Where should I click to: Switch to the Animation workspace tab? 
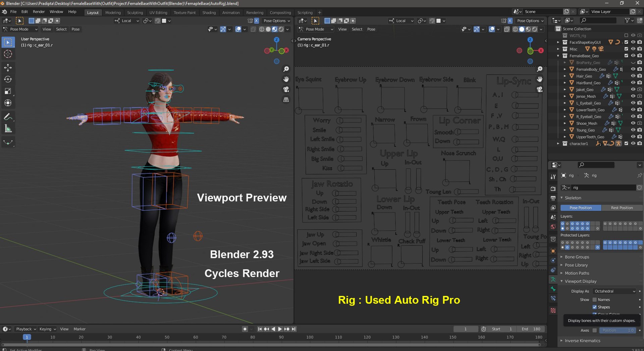click(x=231, y=13)
